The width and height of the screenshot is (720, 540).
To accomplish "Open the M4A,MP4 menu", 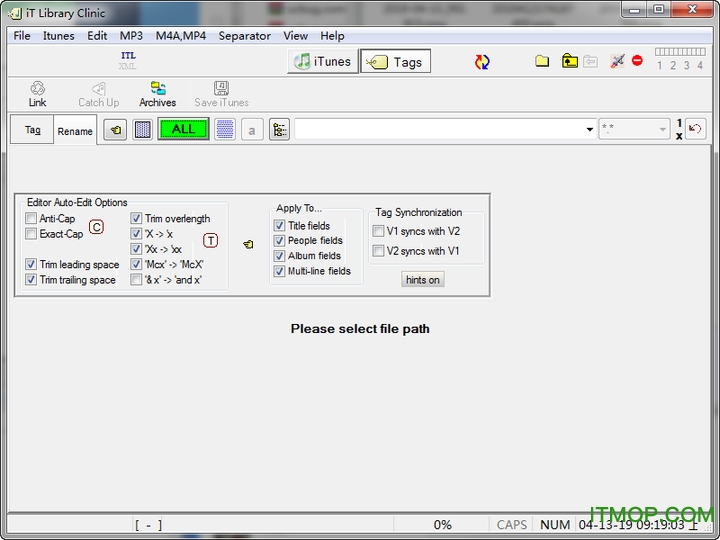I will pyautogui.click(x=180, y=36).
